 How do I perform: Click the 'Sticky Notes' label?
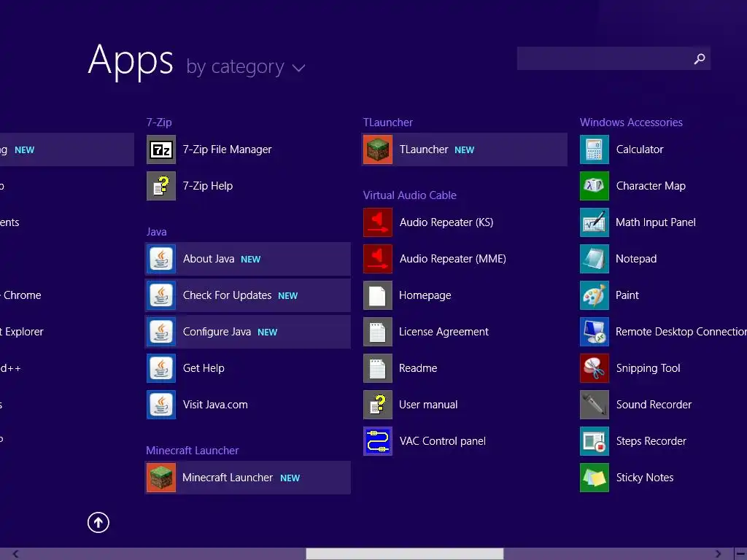645,478
